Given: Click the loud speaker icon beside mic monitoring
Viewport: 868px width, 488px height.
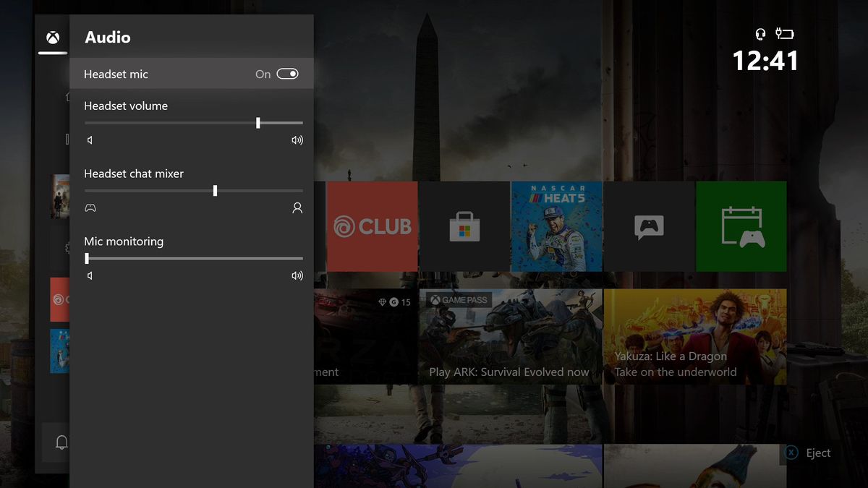Looking at the screenshot, I should (x=297, y=275).
